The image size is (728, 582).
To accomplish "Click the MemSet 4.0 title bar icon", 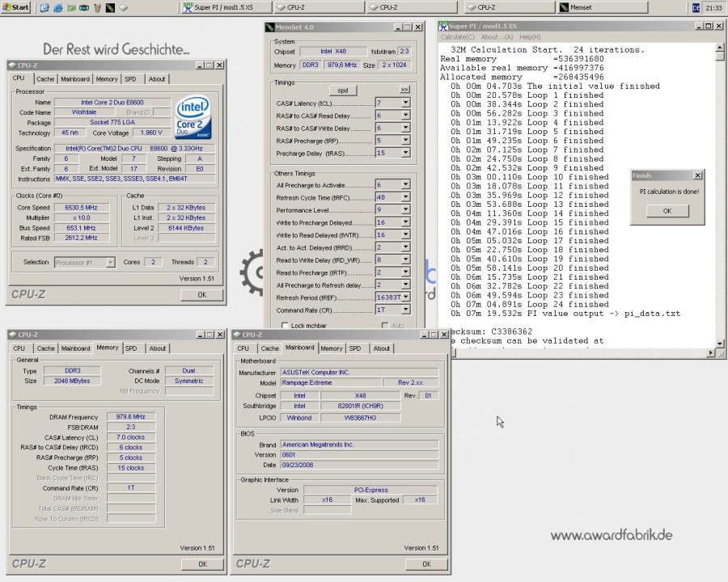I will tap(269, 27).
